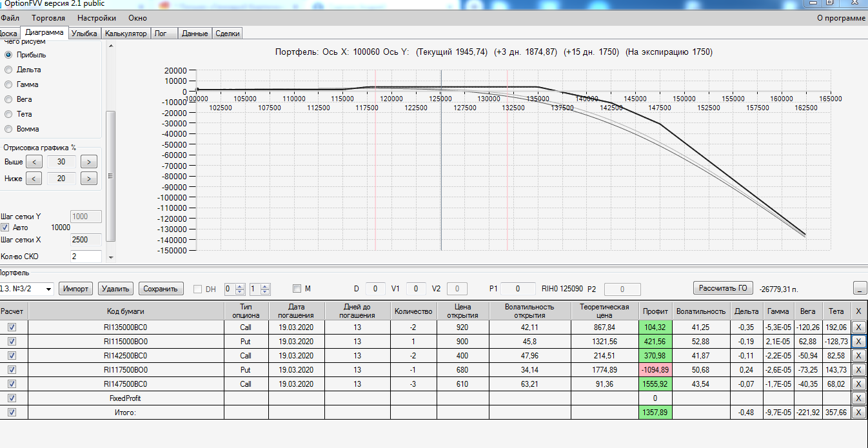The image size is (868, 448).
Task: Click the D value field
Action: click(x=375, y=289)
